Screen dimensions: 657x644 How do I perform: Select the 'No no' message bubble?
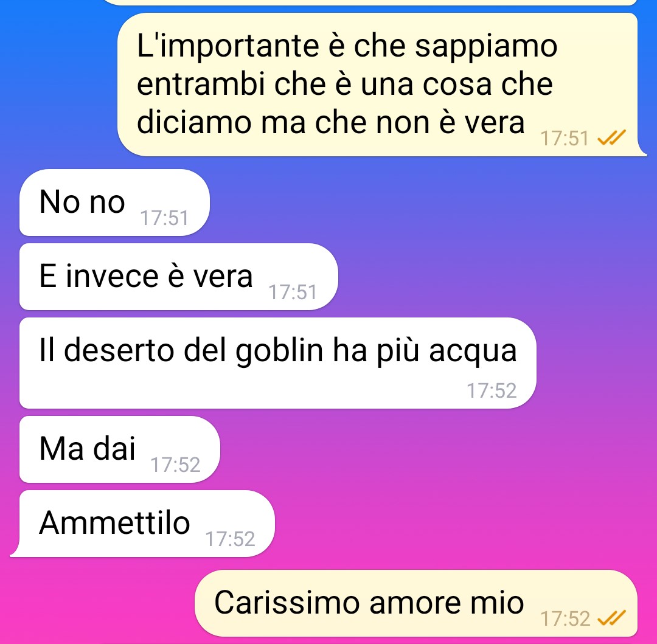click(114, 203)
